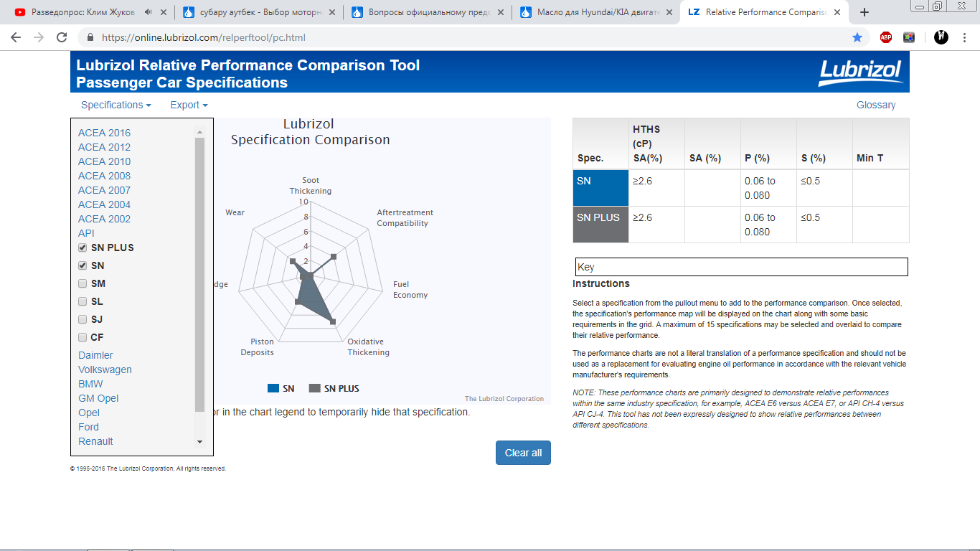
Task: Click the browser forward arrow
Action: (39, 37)
